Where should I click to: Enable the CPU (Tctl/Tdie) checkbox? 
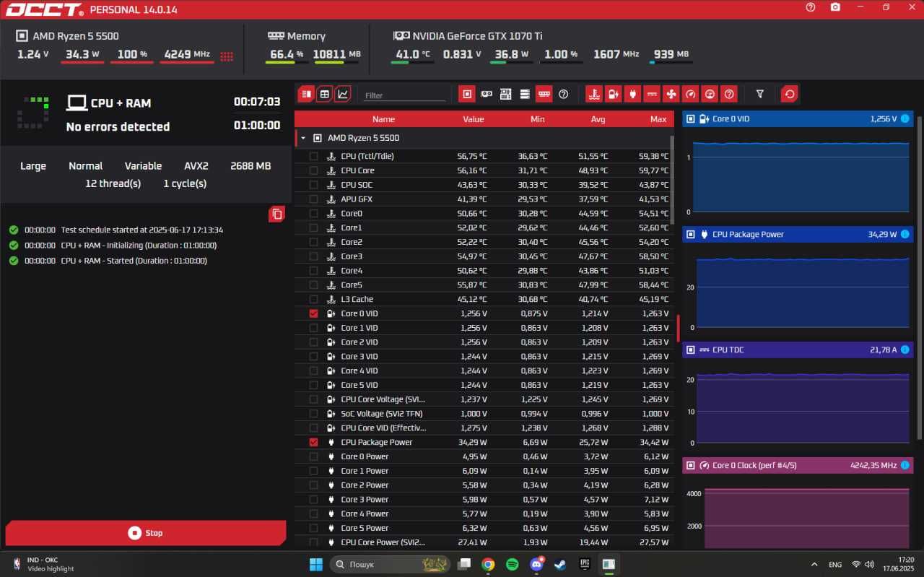313,156
